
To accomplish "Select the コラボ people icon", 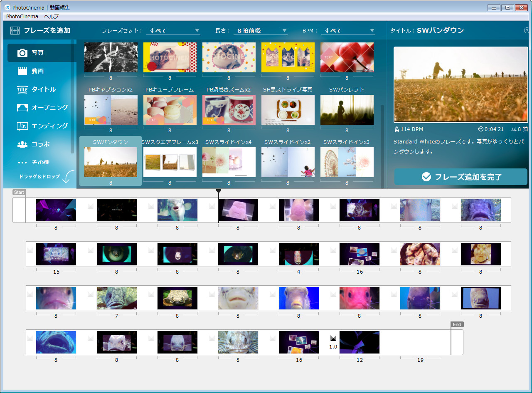I will tap(22, 144).
